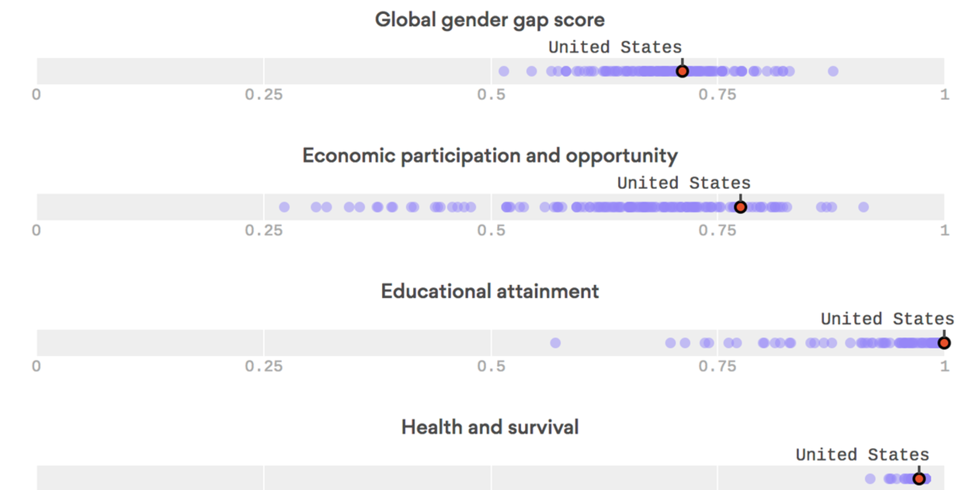Click the 0.5 axis label under Educational attainment
Viewport: 980px width, 490px height.
[491, 366]
